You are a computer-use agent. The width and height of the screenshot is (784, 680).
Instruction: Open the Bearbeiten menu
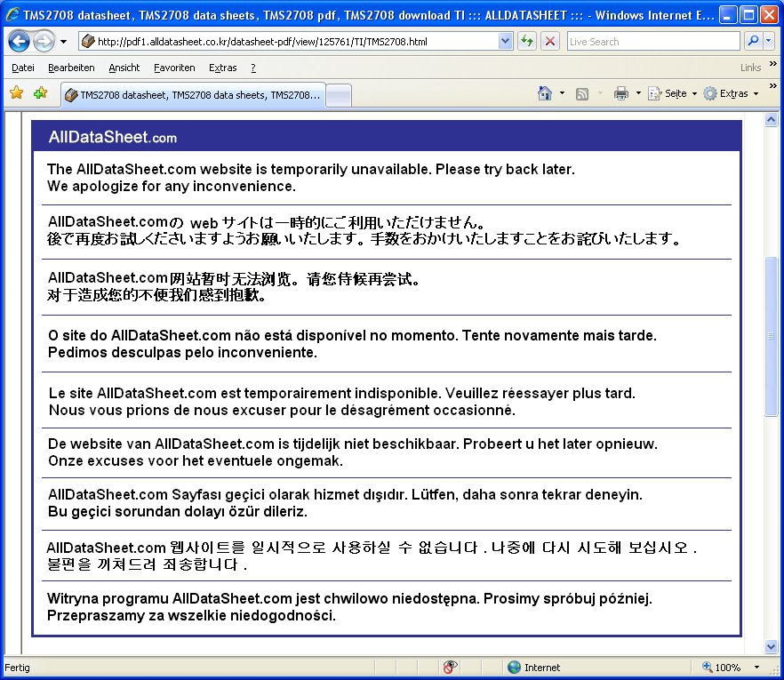tap(71, 68)
